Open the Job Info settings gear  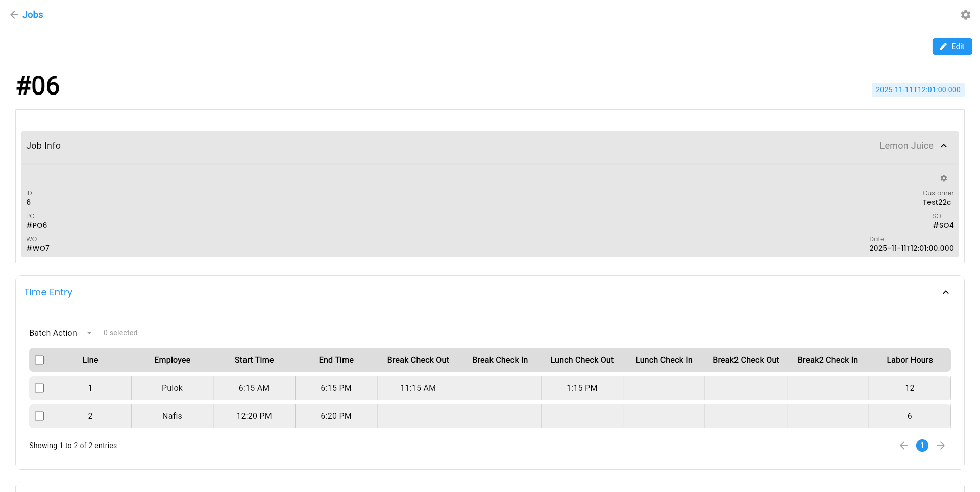[943, 178]
